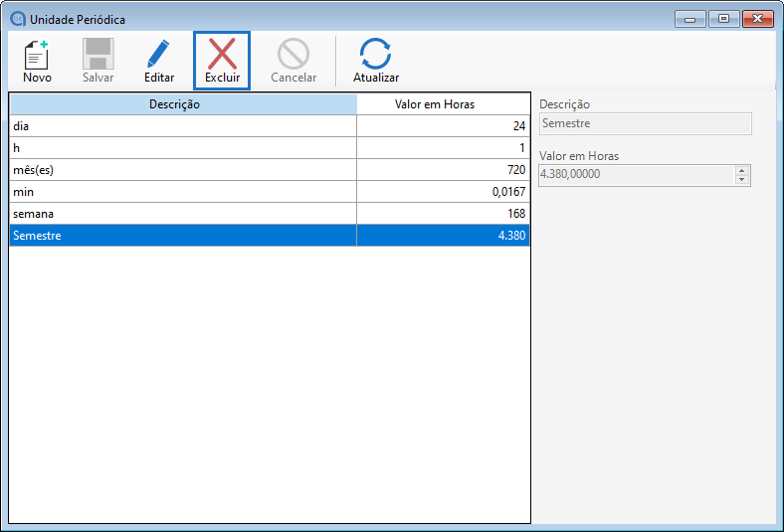Select the Semestre row
784x532 pixels.
tap(183, 236)
